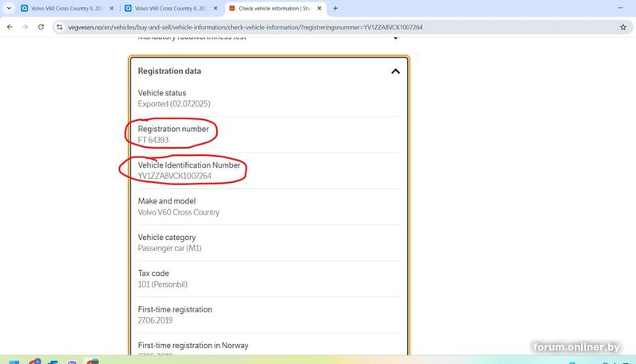Open a new browser tab
This screenshot has width=636, height=364.
335,8
